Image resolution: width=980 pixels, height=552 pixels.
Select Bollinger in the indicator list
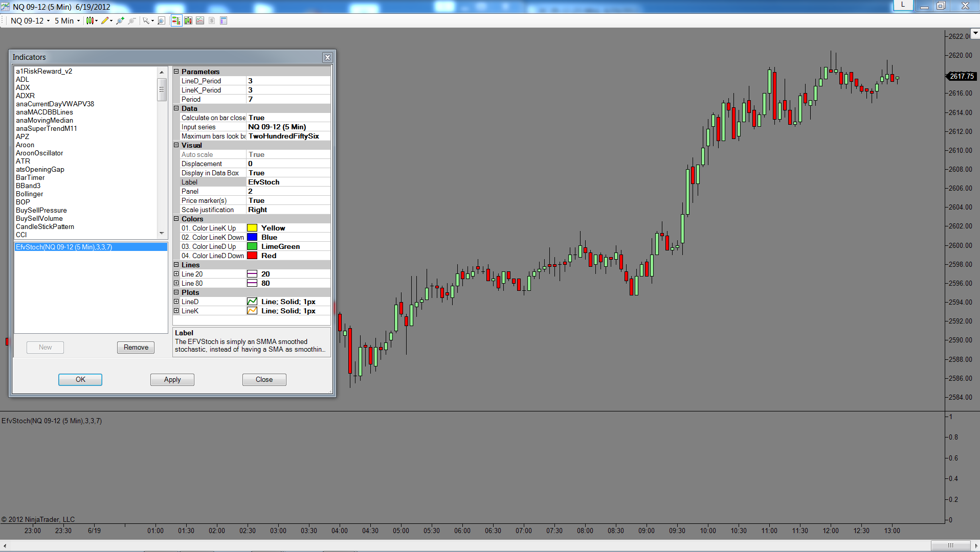coord(29,194)
